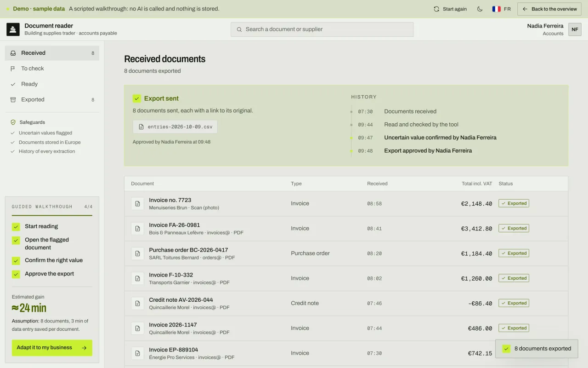588x368 pixels.
Task: Toggle dark mode with the moon icon
Action: pyautogui.click(x=480, y=9)
